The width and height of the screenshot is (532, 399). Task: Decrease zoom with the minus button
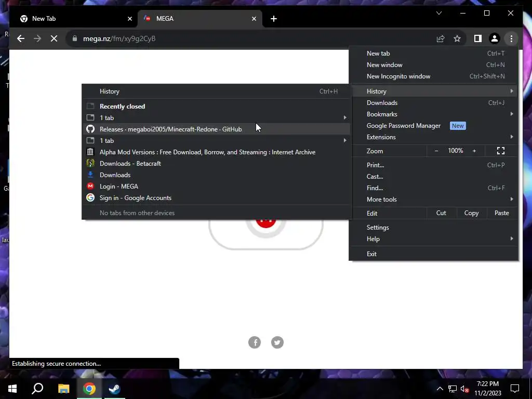[436, 151]
